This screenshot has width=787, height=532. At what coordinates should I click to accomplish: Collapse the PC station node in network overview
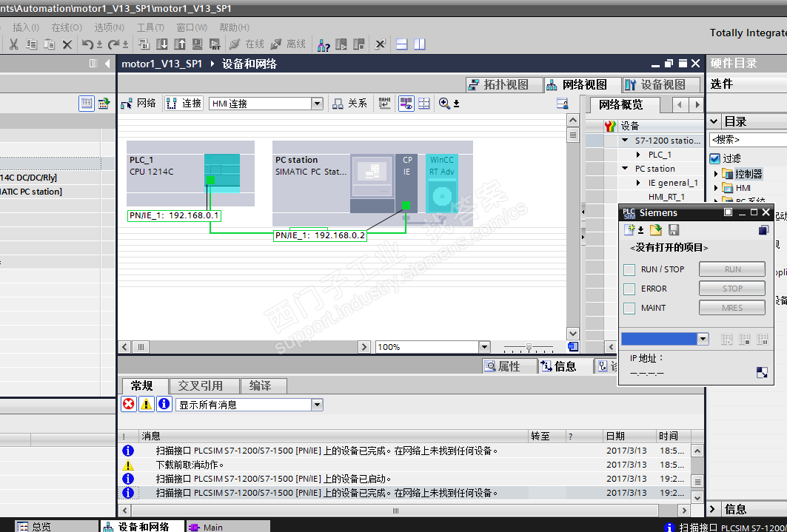click(625, 169)
